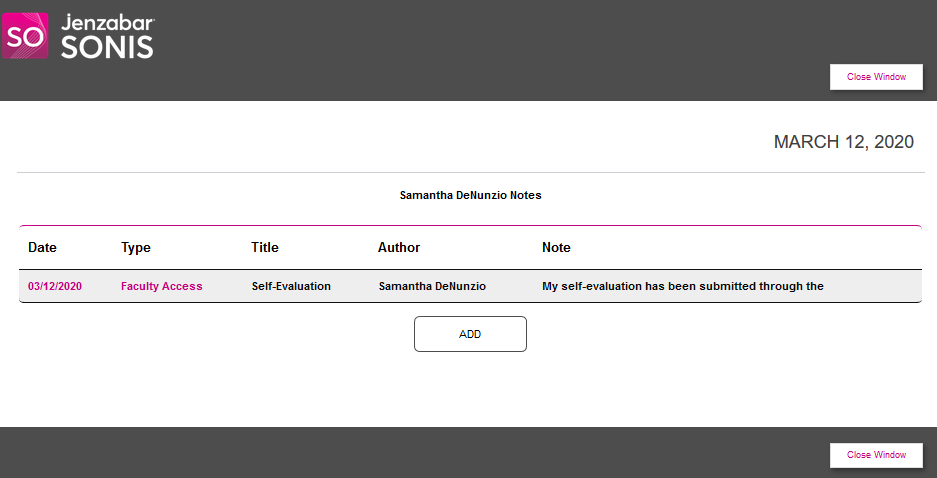Click empty area of dark footer bar
Image resolution: width=937 pixels, height=478 pixels.
(x=400, y=453)
